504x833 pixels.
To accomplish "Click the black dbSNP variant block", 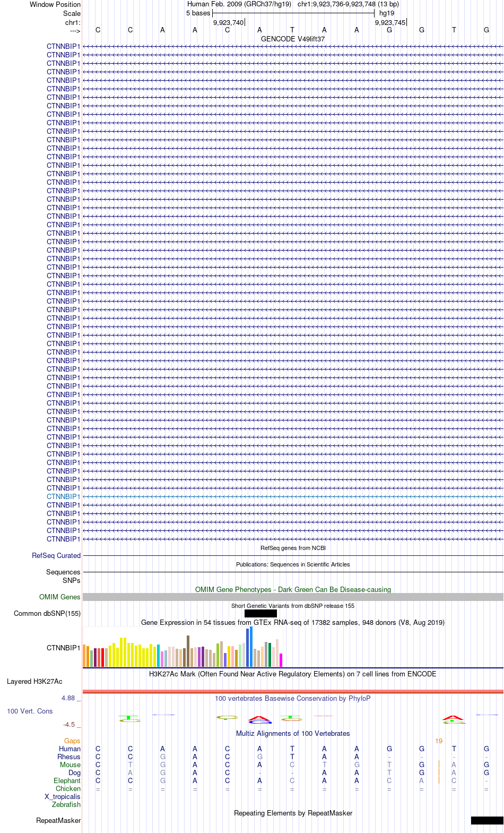I will click(260, 613).
